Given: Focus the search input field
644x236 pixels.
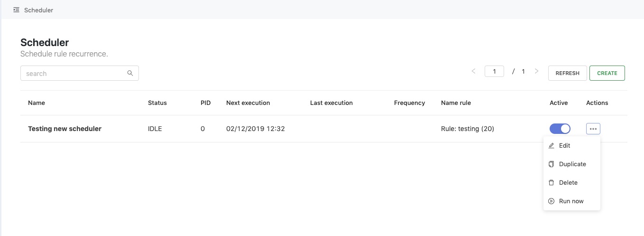Looking at the screenshot, I should (x=80, y=73).
